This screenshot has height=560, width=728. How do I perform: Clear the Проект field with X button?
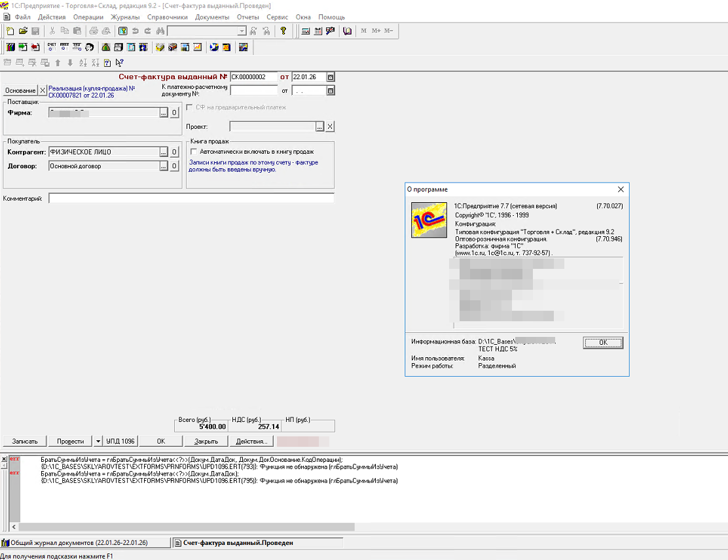coord(330,127)
